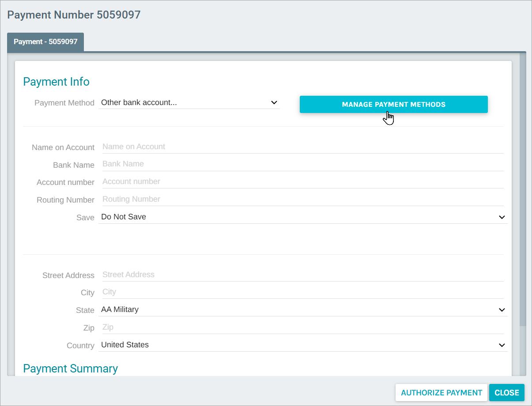The height and width of the screenshot is (406, 532).
Task: Click the Payment Method label
Action: coord(64,103)
